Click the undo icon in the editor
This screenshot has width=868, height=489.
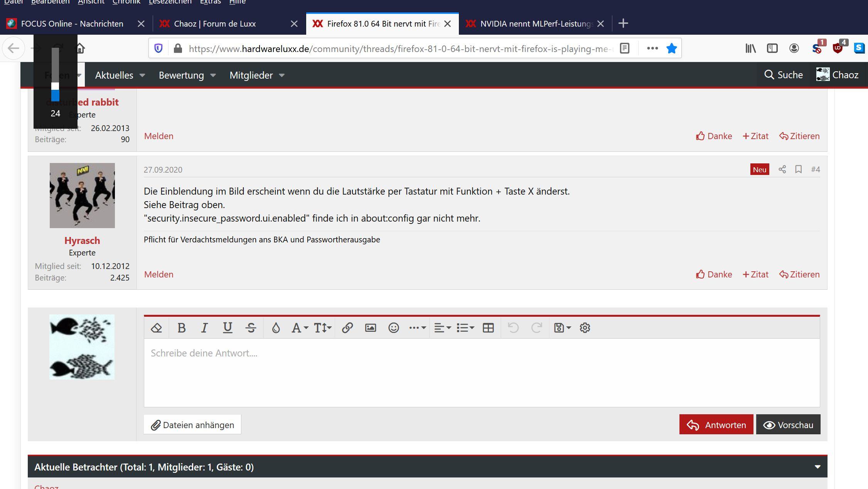click(x=513, y=328)
